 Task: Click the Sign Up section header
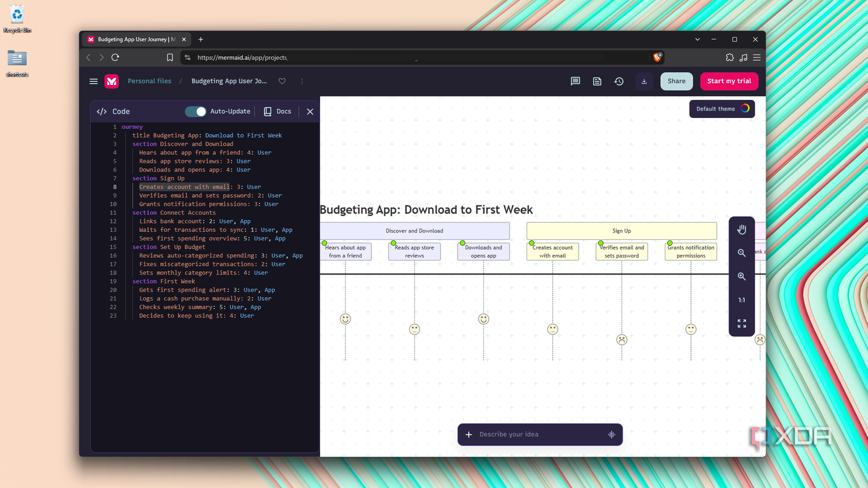621,231
